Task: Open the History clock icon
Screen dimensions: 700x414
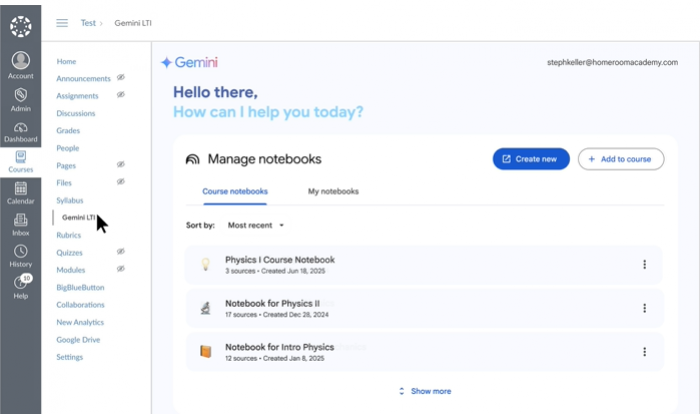Action: [x=21, y=251]
